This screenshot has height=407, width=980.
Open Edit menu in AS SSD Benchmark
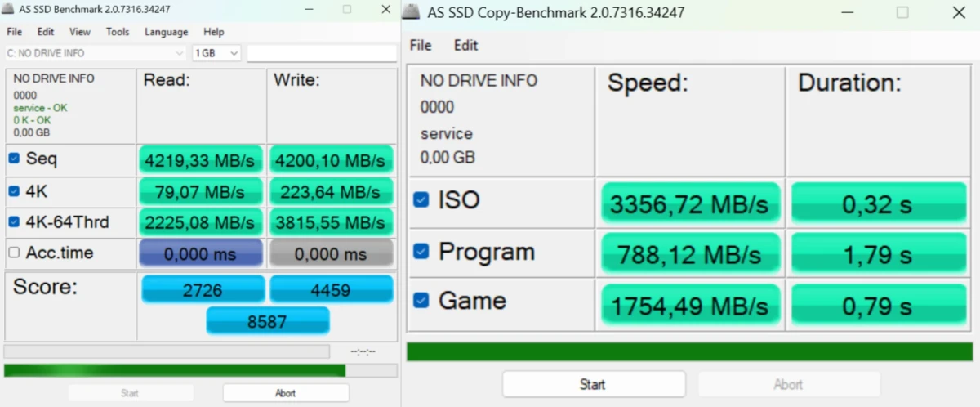(x=46, y=32)
